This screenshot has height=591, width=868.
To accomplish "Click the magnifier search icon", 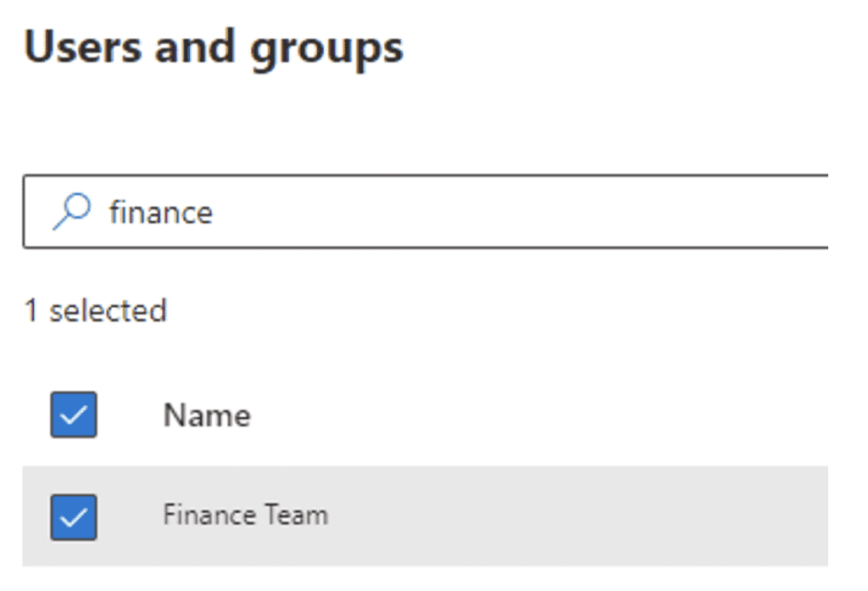I will [71, 211].
